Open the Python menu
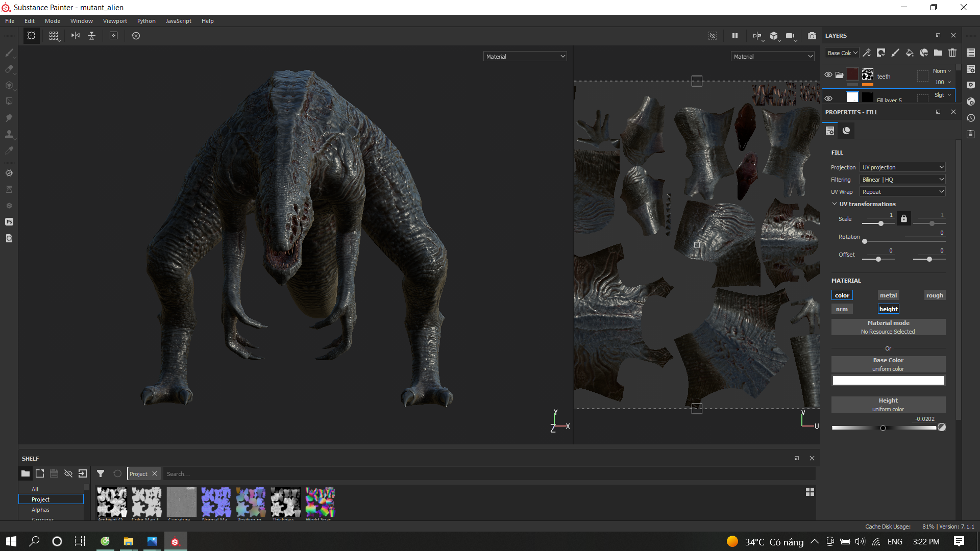The width and height of the screenshot is (980, 551). [x=146, y=21]
